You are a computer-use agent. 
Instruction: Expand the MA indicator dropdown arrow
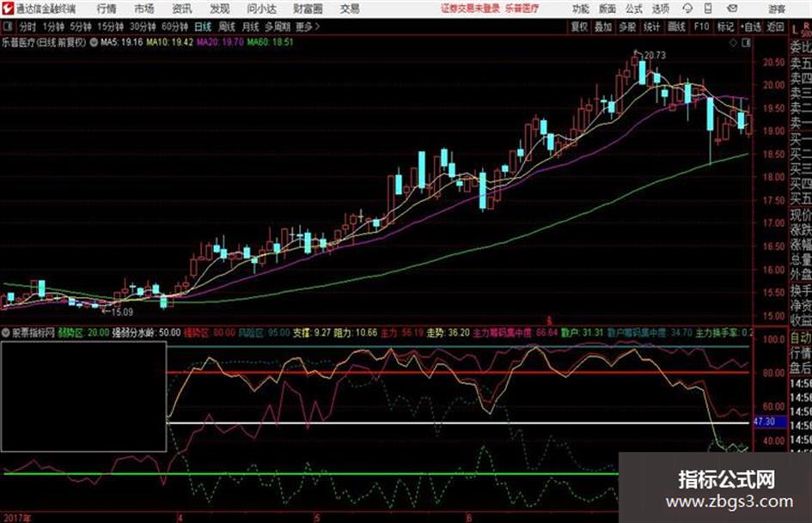click(x=94, y=42)
